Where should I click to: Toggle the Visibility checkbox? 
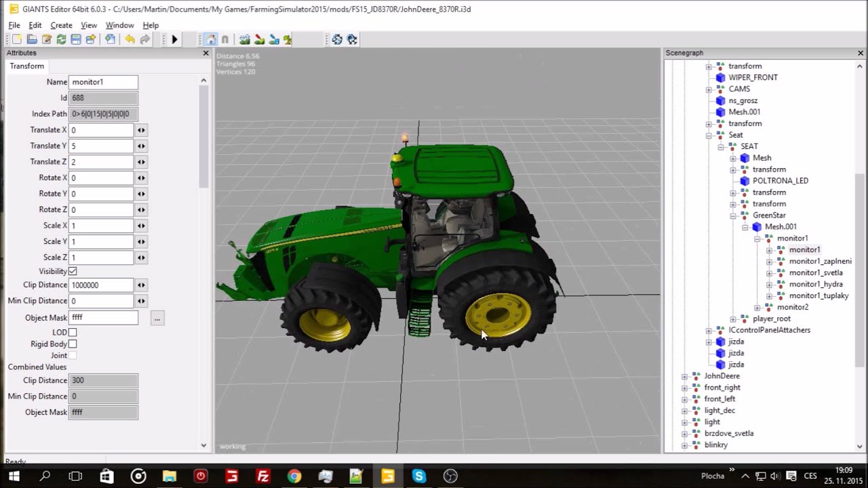point(73,271)
